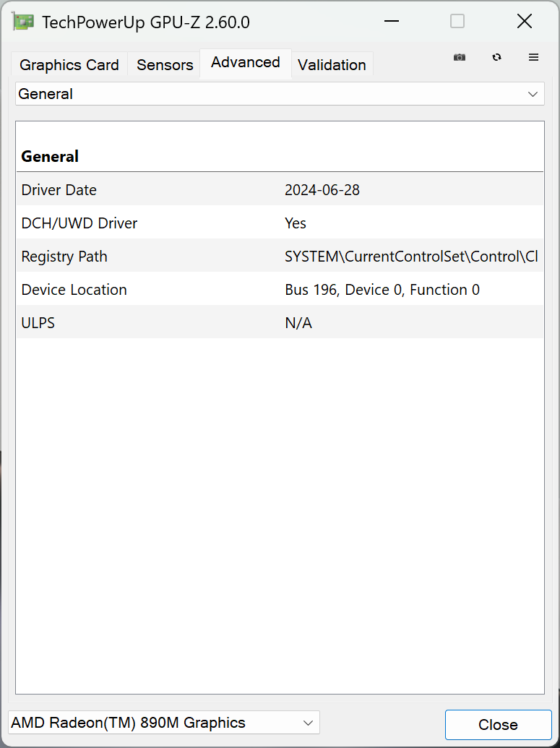This screenshot has width=560, height=748.
Task: Click the TechPowerUp GPU-Z title bar text
Action: (x=145, y=22)
